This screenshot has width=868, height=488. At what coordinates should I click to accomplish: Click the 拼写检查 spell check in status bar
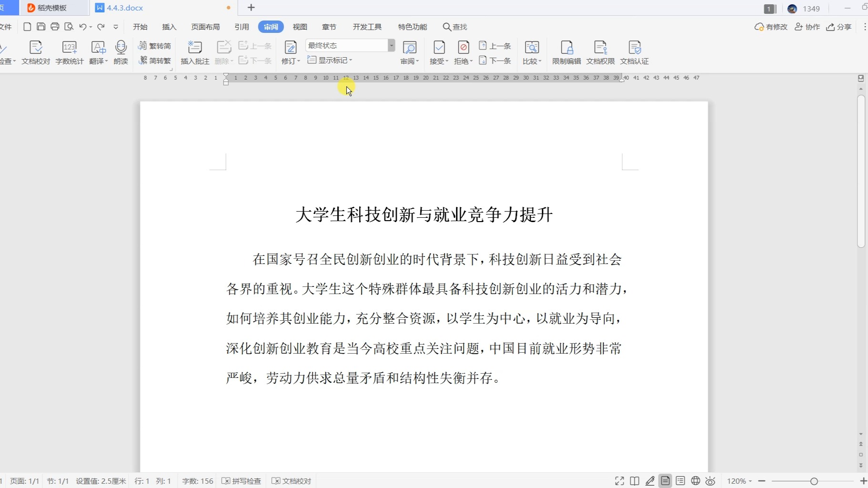(242, 481)
